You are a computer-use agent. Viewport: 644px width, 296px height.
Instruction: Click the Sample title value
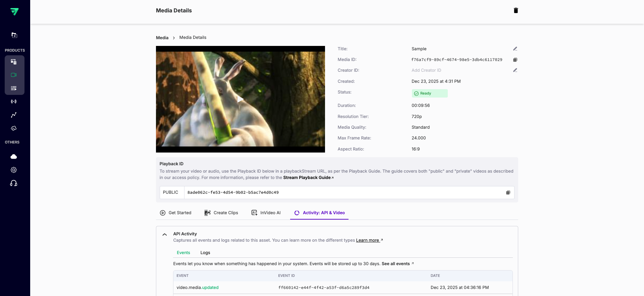pos(419,49)
